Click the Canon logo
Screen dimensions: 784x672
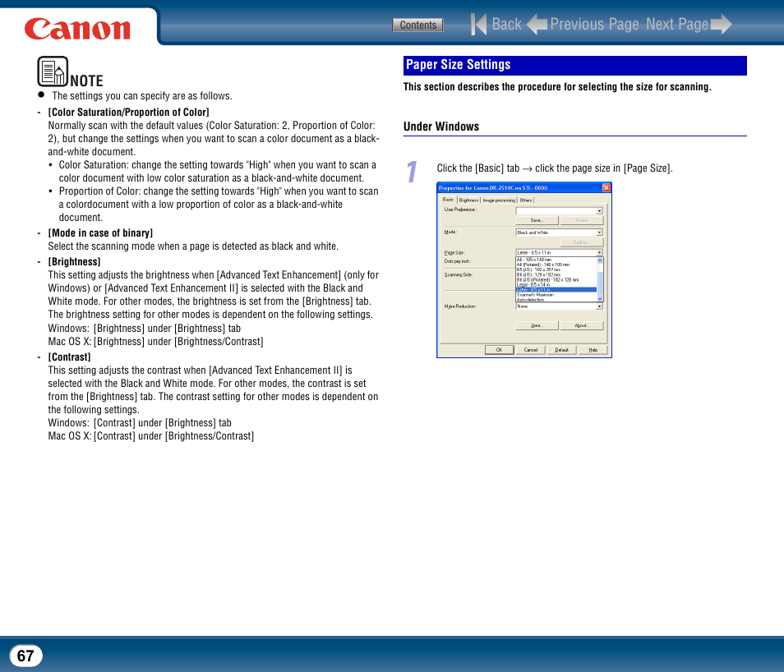click(x=77, y=29)
